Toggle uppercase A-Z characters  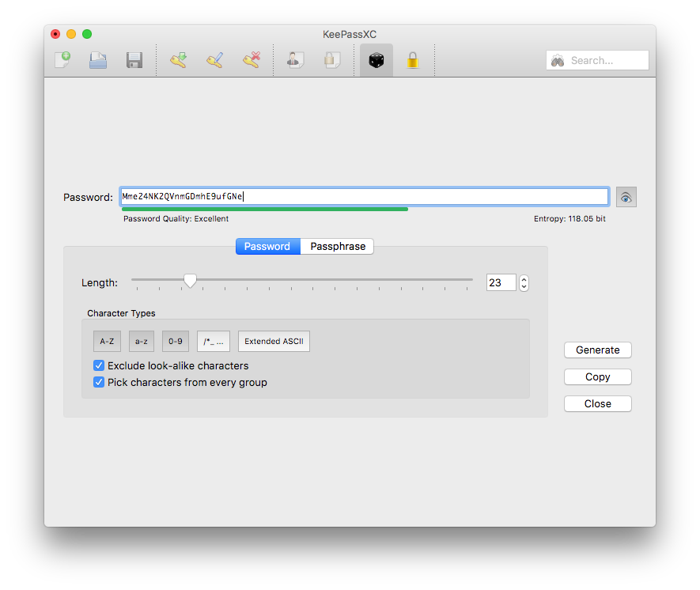point(107,342)
